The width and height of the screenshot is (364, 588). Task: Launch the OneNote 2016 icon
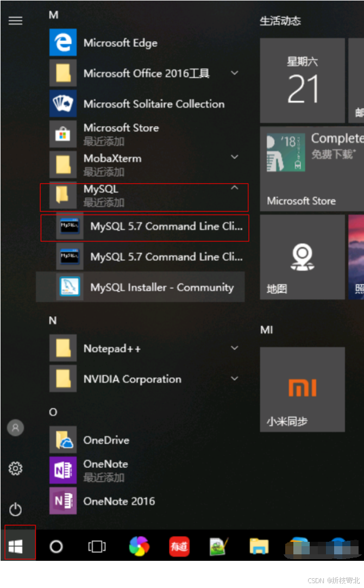pyautogui.click(x=63, y=501)
